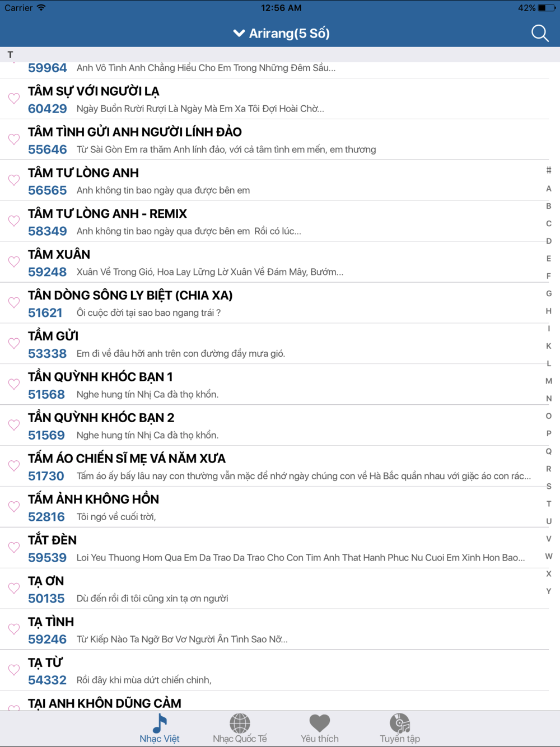Tap heart icon beside TẠ TỪ
The height and width of the screenshot is (747, 560).
coord(14,671)
